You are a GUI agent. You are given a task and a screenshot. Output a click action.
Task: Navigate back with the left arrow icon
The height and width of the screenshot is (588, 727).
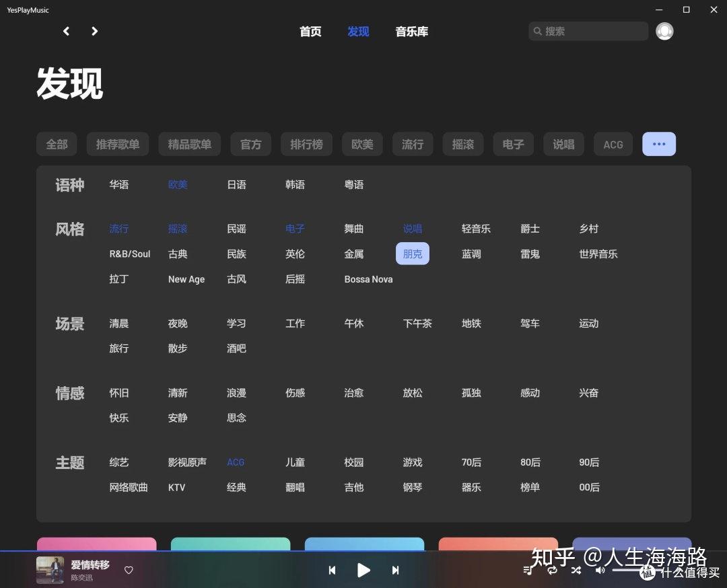65,31
